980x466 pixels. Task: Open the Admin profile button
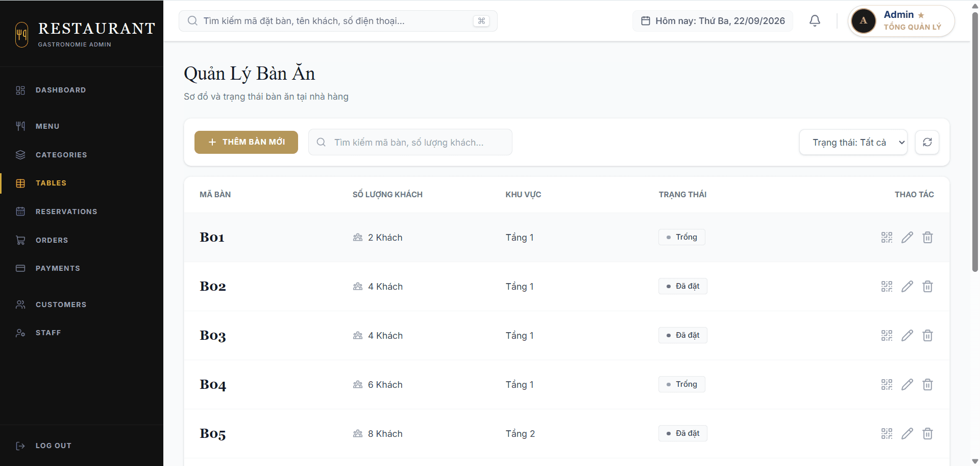(901, 21)
